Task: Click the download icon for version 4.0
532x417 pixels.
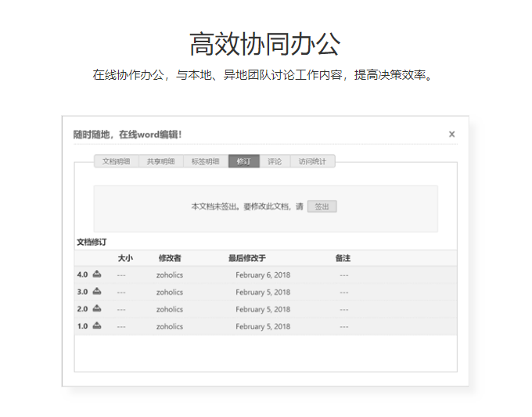Action: (x=97, y=274)
